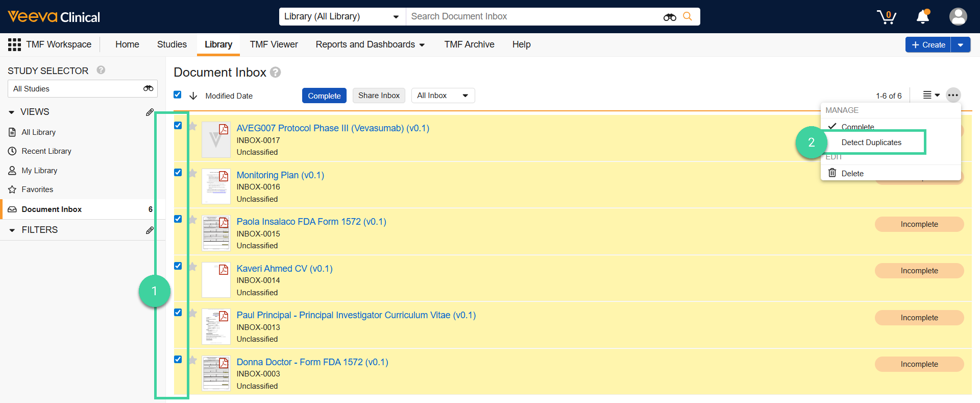
Task: Open the All Inbox dropdown
Action: point(443,96)
